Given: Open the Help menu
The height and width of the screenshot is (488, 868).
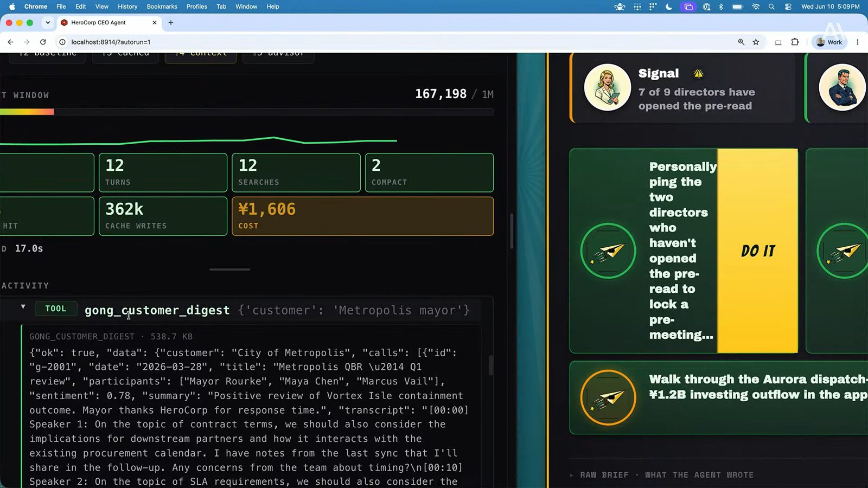Looking at the screenshot, I should click(273, 7).
